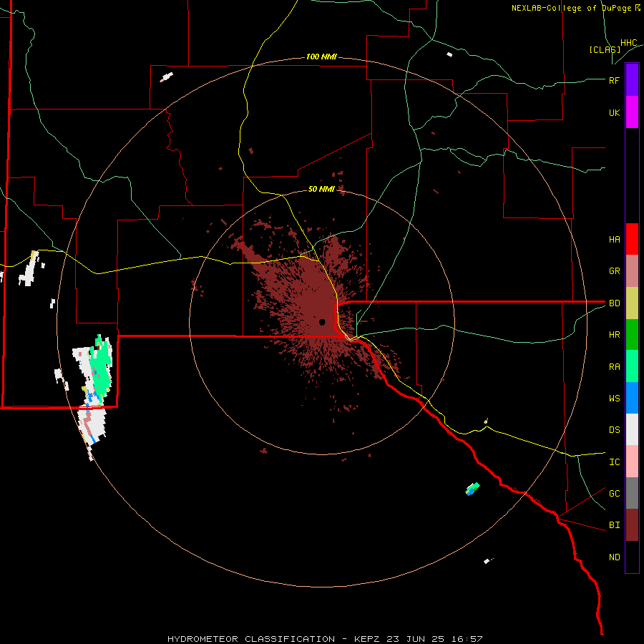Click the 'HHC' product label
Screen dimensions: 644x644
629,43
